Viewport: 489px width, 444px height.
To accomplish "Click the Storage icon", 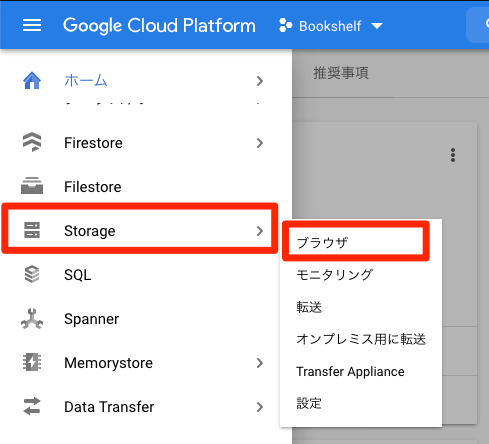I will (32, 230).
